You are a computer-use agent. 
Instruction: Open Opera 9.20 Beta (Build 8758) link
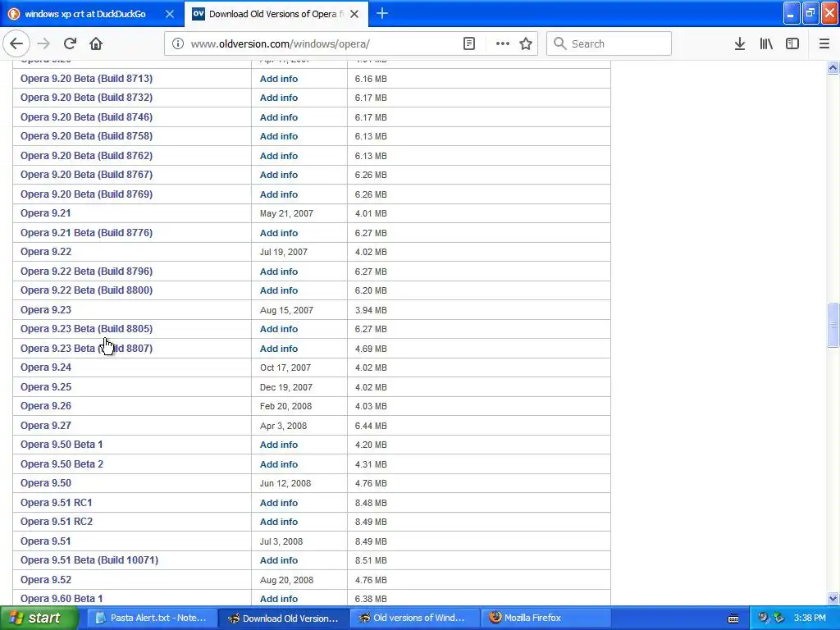86,136
